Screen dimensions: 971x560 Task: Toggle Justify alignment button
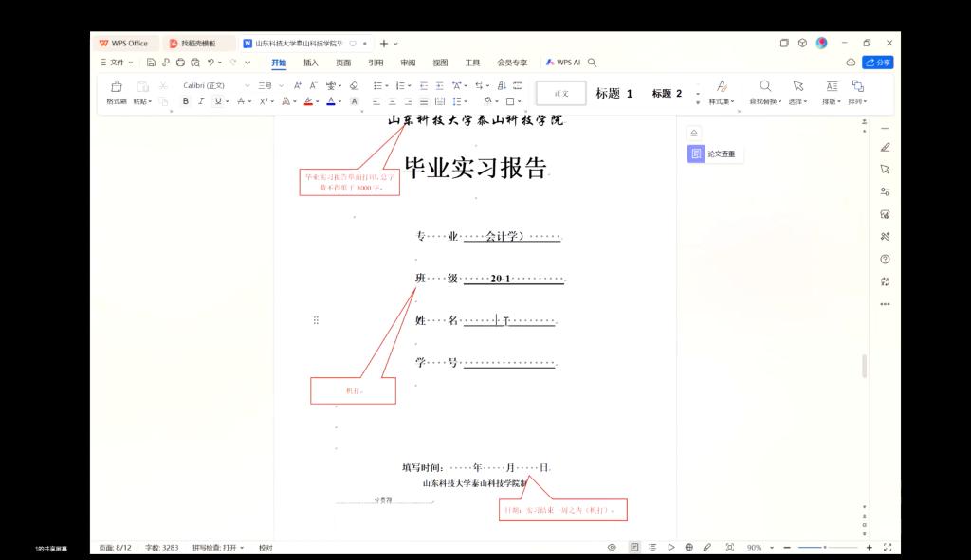pyautogui.click(x=424, y=101)
